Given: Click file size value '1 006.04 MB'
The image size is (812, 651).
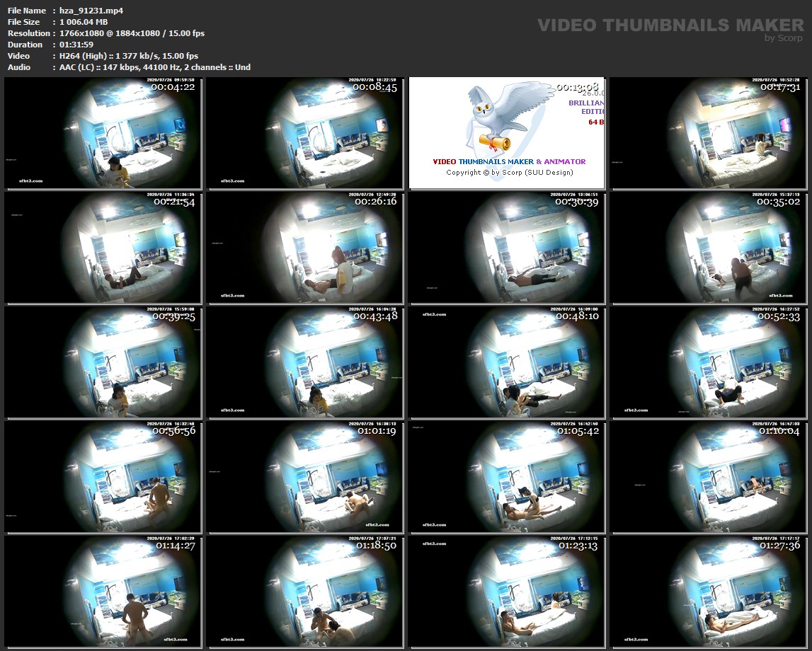Looking at the screenshot, I should point(84,22).
